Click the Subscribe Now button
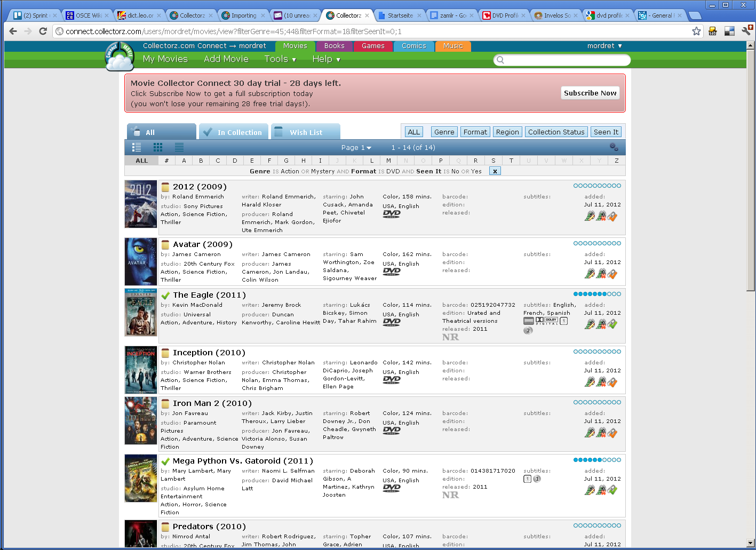 590,93
